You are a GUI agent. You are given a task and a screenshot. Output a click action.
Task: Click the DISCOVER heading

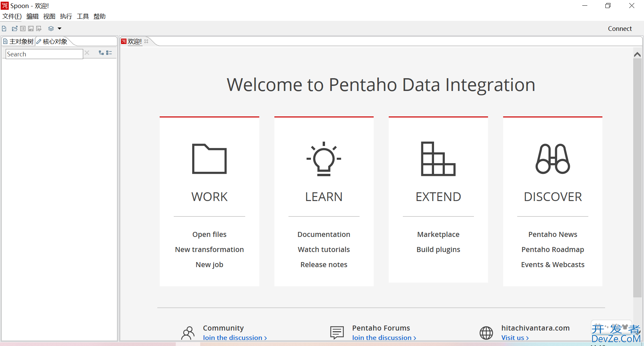[x=553, y=197]
